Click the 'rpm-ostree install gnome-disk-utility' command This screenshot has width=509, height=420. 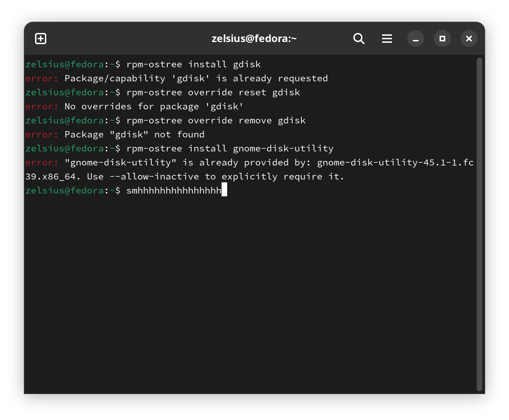pos(230,149)
